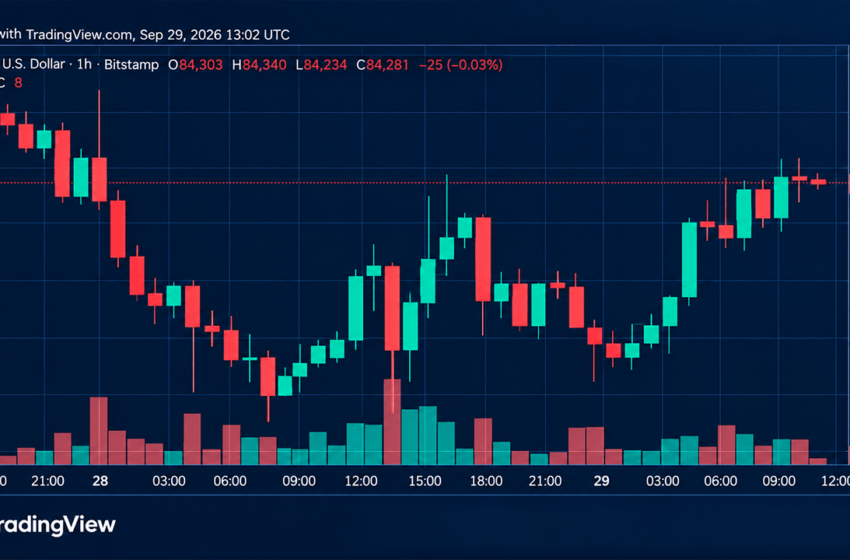
Task: Click the 09:00 label following date 29
Action: point(779,481)
